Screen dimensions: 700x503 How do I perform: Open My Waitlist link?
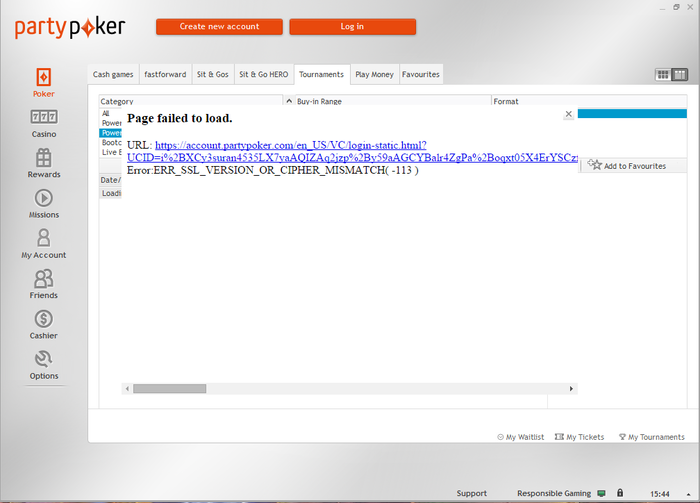point(521,437)
